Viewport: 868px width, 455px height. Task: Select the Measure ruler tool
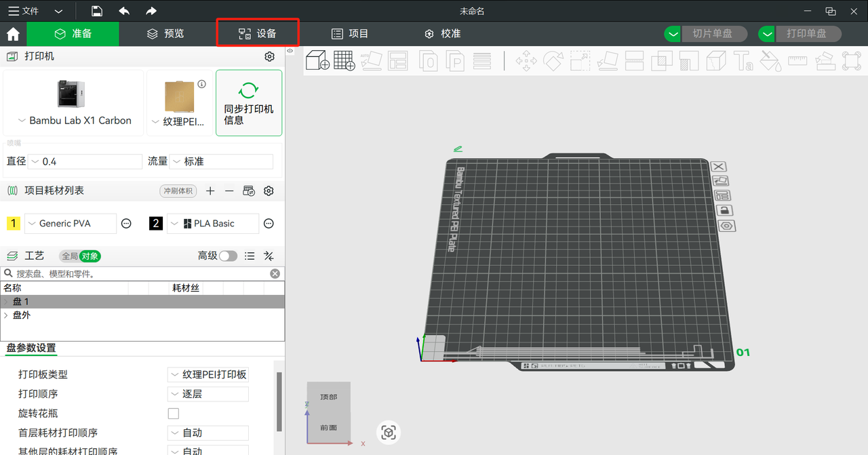tap(797, 61)
